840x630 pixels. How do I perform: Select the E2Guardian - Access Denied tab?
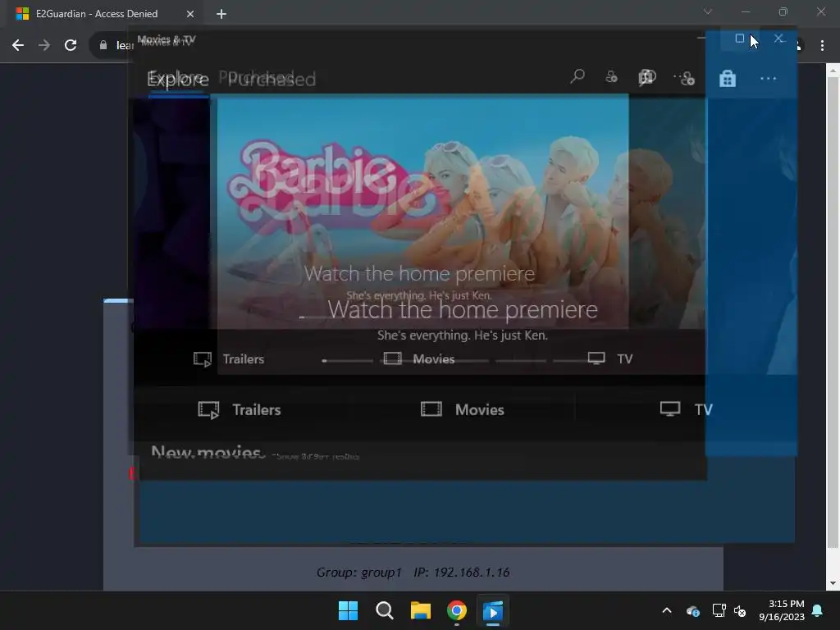pos(97,14)
